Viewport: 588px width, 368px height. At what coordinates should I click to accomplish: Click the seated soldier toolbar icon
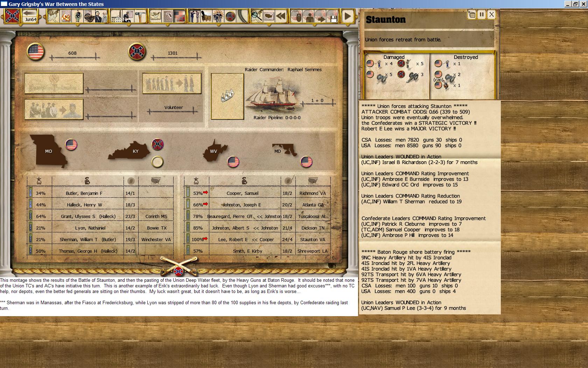[128, 16]
